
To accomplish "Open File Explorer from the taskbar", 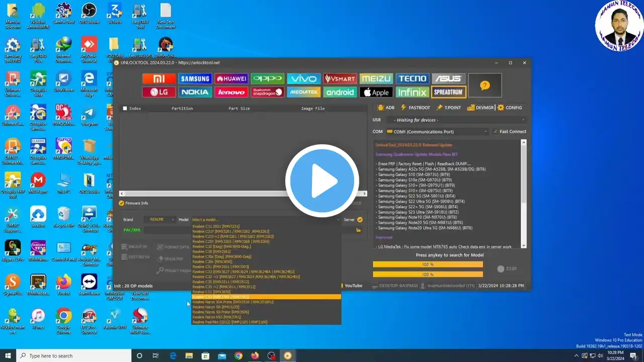I will point(189,355).
